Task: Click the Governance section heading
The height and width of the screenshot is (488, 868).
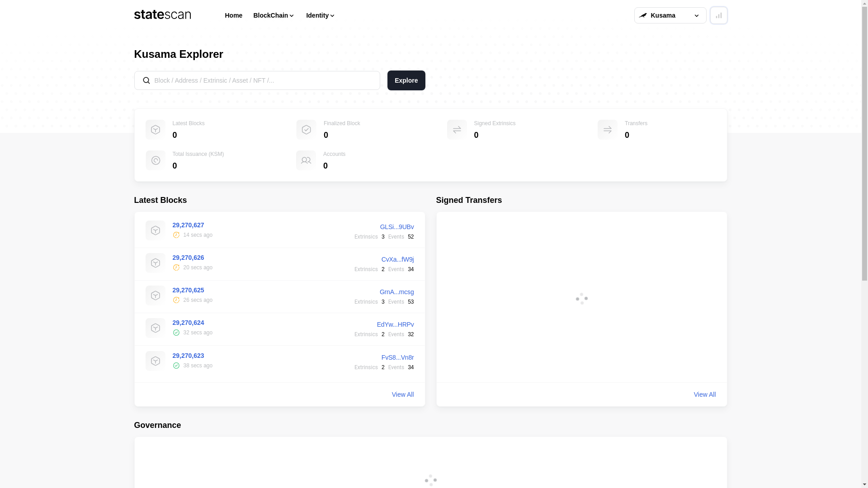Action: coord(157,425)
